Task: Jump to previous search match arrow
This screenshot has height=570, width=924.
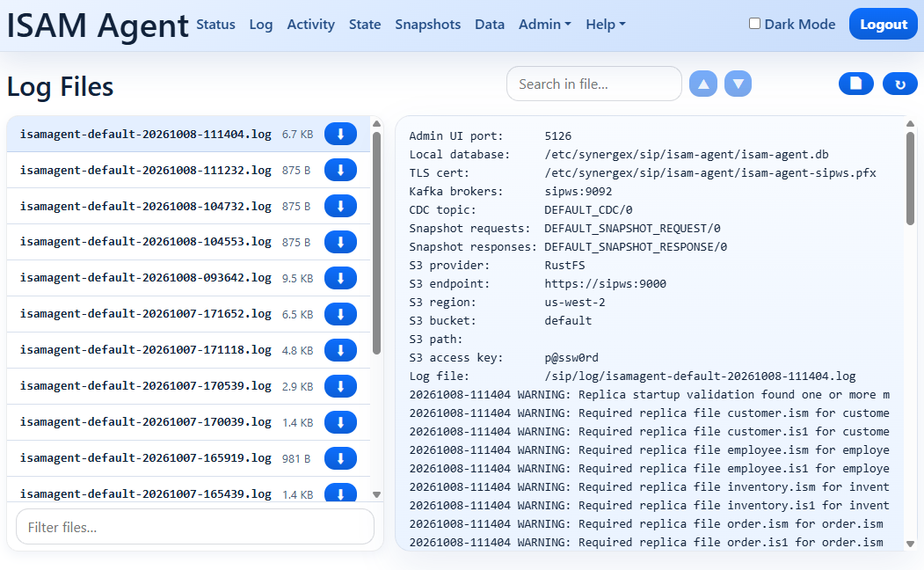Action: (703, 84)
